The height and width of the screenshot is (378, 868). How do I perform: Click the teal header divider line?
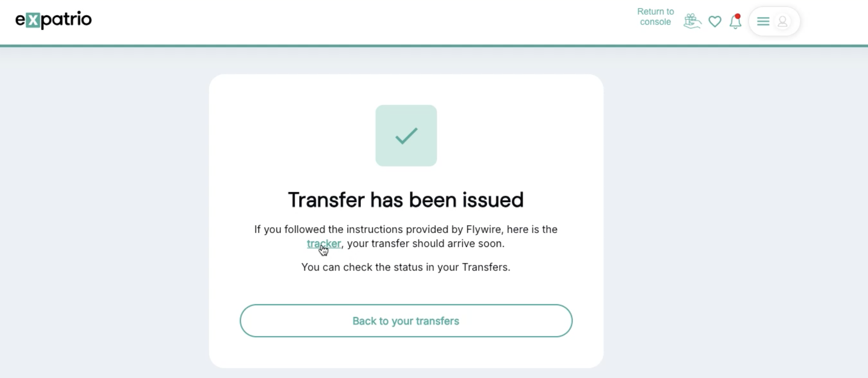pos(434,46)
